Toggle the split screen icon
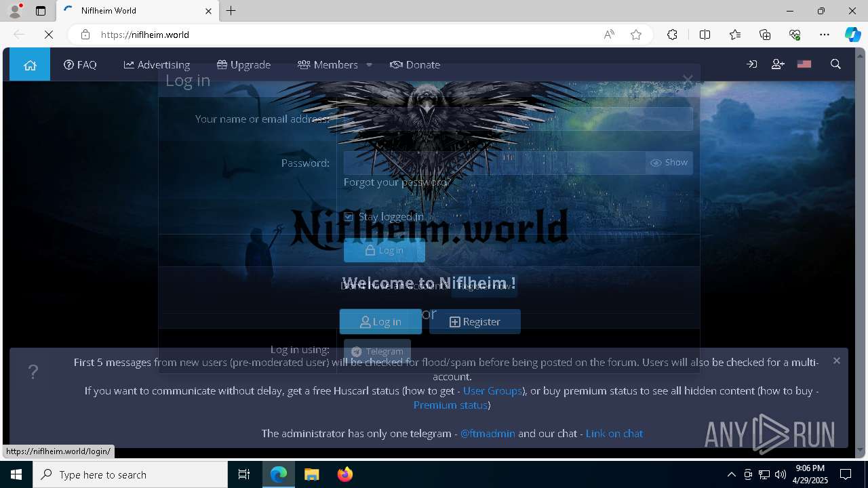The image size is (868, 488). (705, 35)
